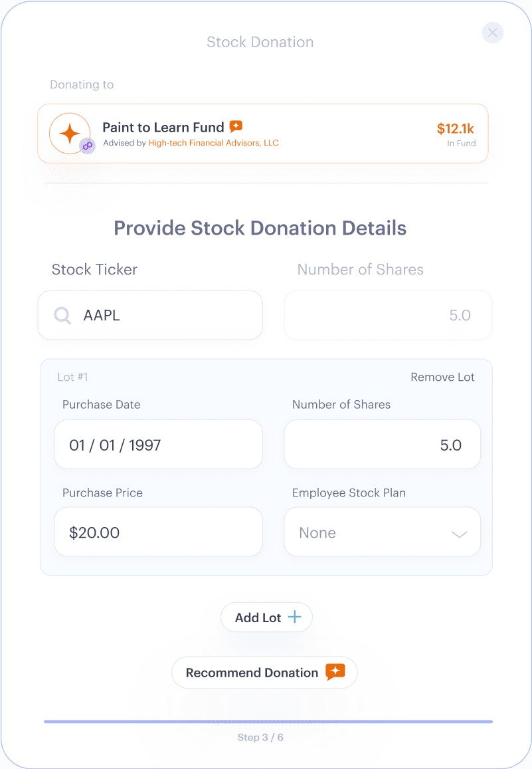Click the Stock Ticker AAPL field
Viewport: 532px width, 769px height.
coord(159,315)
